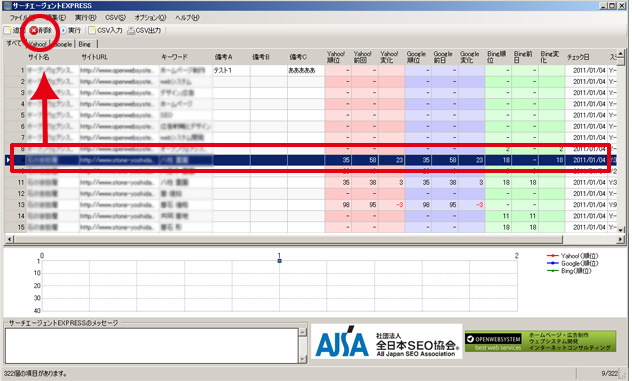Screen dimensions: 632x381
Task: Click the Google前日 column header
Action: [x=445, y=57]
